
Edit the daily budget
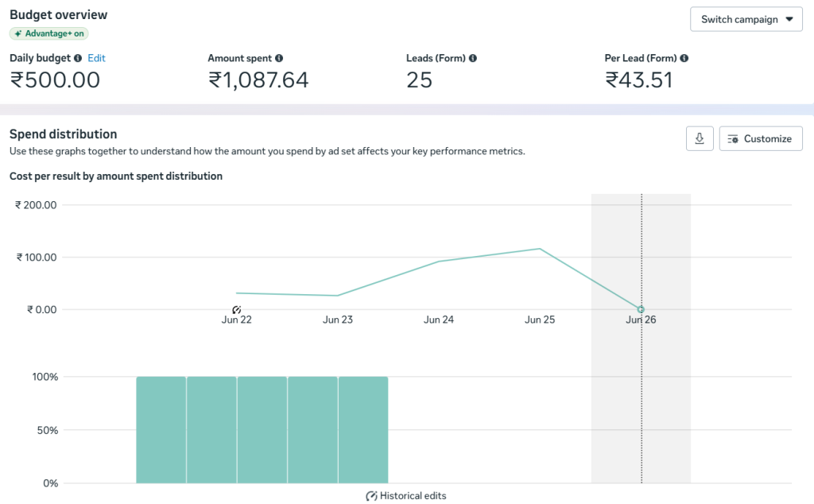(x=96, y=58)
